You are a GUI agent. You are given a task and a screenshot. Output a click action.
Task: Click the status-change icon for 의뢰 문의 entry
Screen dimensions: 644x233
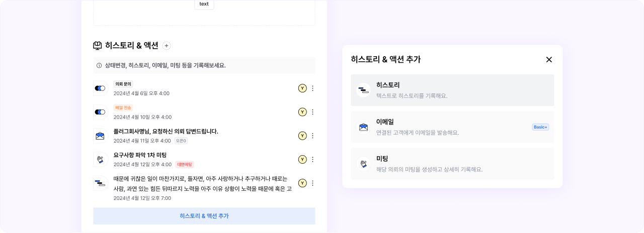point(100,88)
